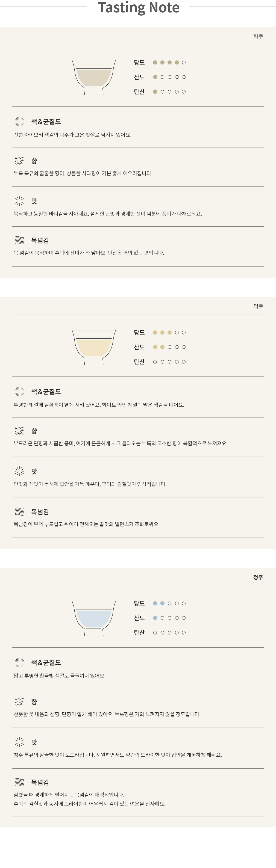Click the 목넘김 wave icon in 청주 section
The image size is (276, 868).
tap(20, 782)
